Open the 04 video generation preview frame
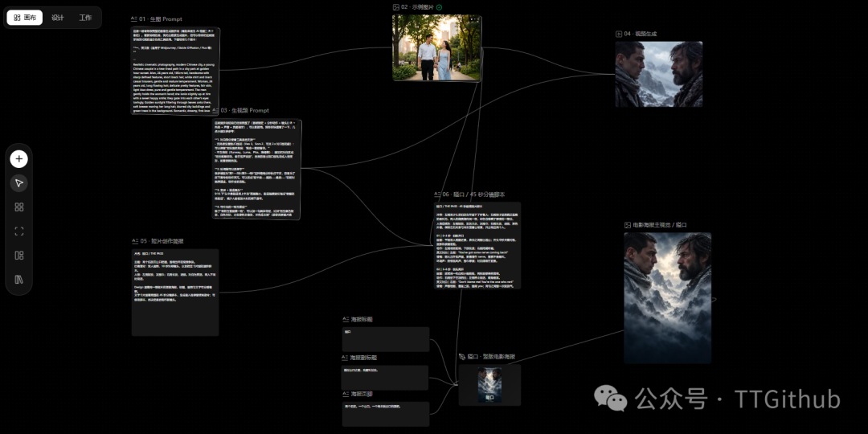Viewport: 868px width, 434px height. coord(659,74)
